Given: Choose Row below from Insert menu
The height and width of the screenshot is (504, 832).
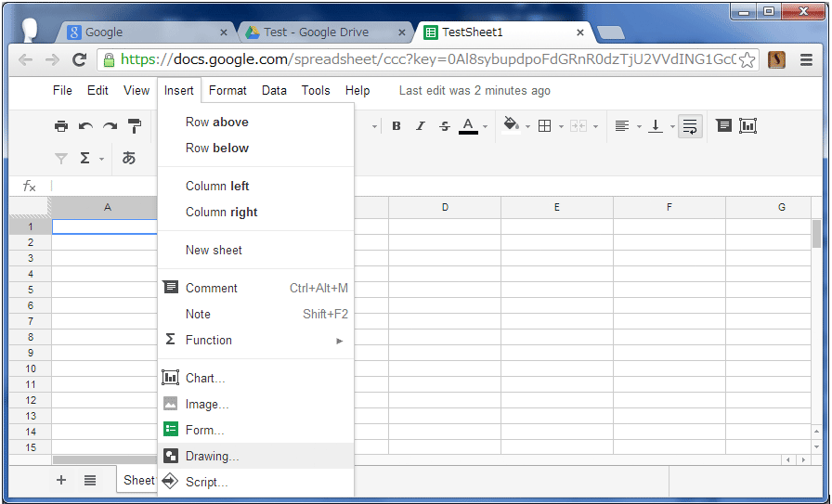Looking at the screenshot, I should (255, 148).
